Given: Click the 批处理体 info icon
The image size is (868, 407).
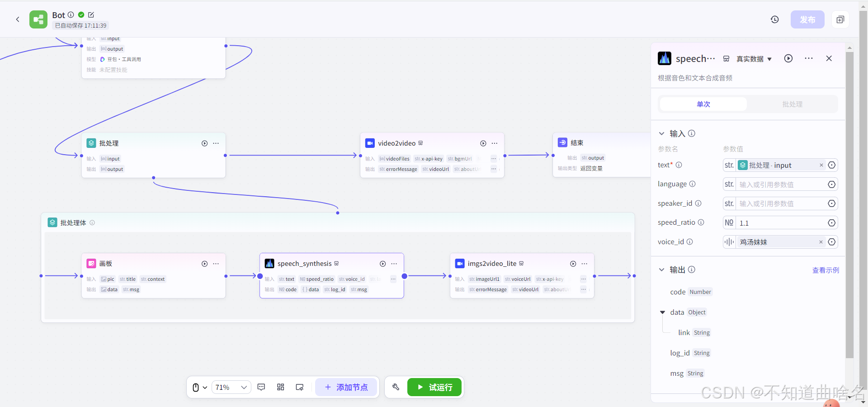Looking at the screenshot, I should [x=92, y=222].
